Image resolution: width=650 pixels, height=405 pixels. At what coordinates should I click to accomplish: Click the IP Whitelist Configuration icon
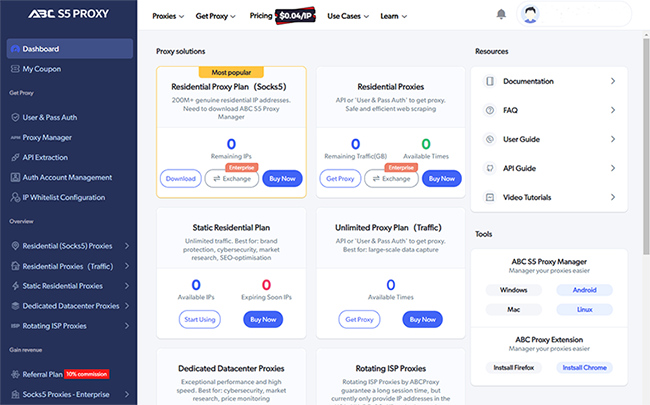[x=13, y=196]
